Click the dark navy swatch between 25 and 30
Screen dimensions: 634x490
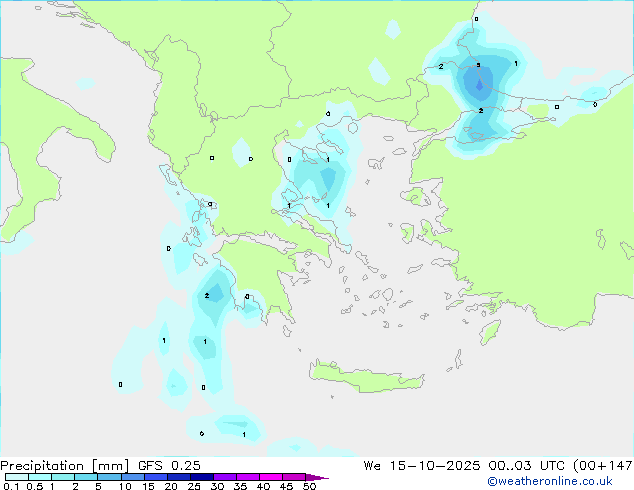[x=202, y=477]
